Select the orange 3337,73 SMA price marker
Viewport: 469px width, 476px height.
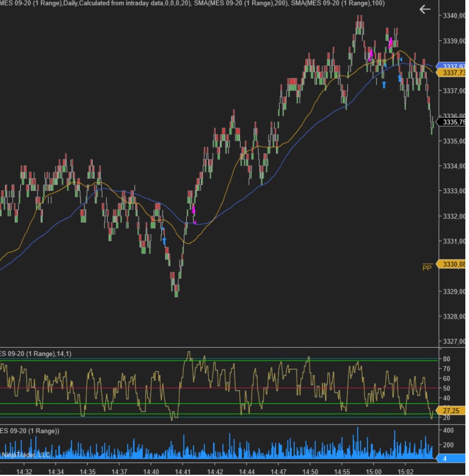(x=451, y=73)
